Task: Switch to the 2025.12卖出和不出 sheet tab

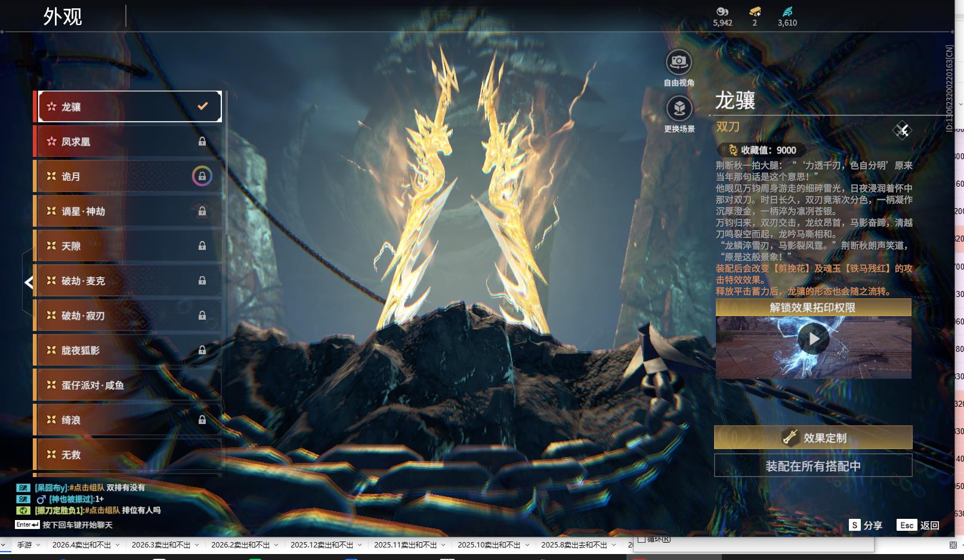Action: coord(322,545)
